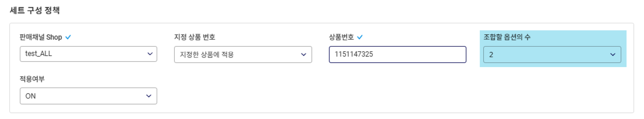644x119 pixels.
Task: Focus the 상품번호 field containing 1151147325
Action: coord(397,54)
